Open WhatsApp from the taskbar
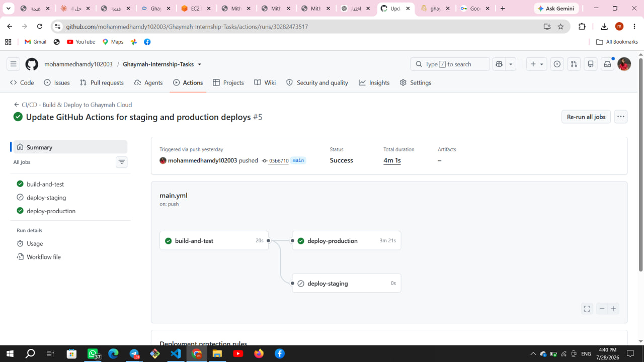 [x=93, y=353]
